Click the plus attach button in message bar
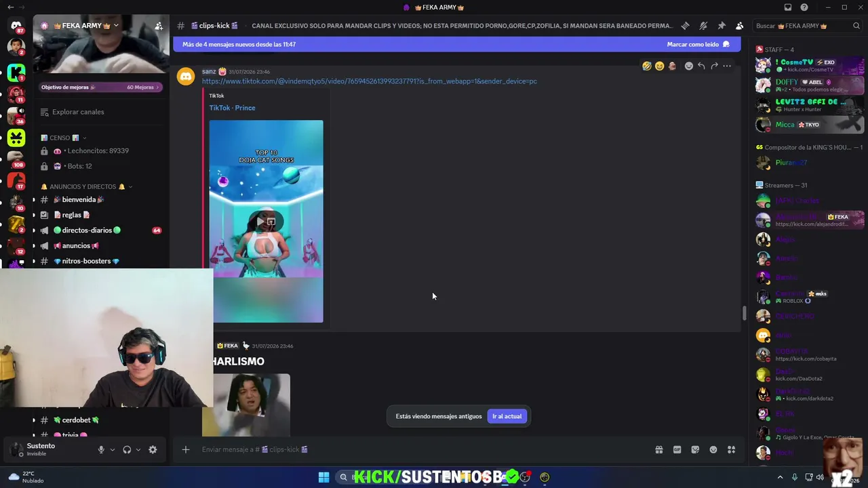Image resolution: width=868 pixels, height=488 pixels. point(186,449)
